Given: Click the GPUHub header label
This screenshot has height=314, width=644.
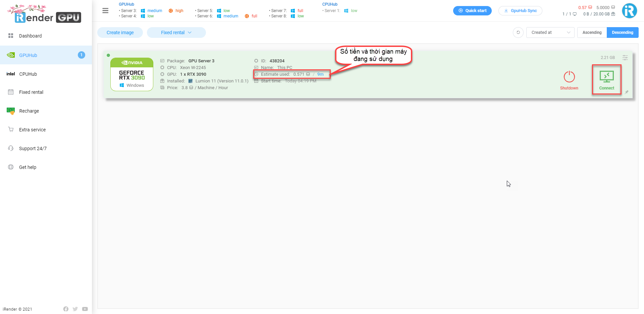Looking at the screenshot, I should pos(126,4).
